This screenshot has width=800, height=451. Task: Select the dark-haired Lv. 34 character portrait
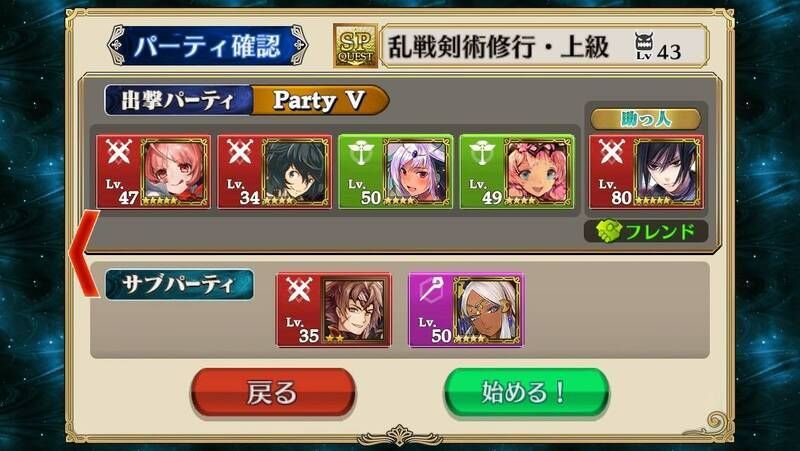296,171
